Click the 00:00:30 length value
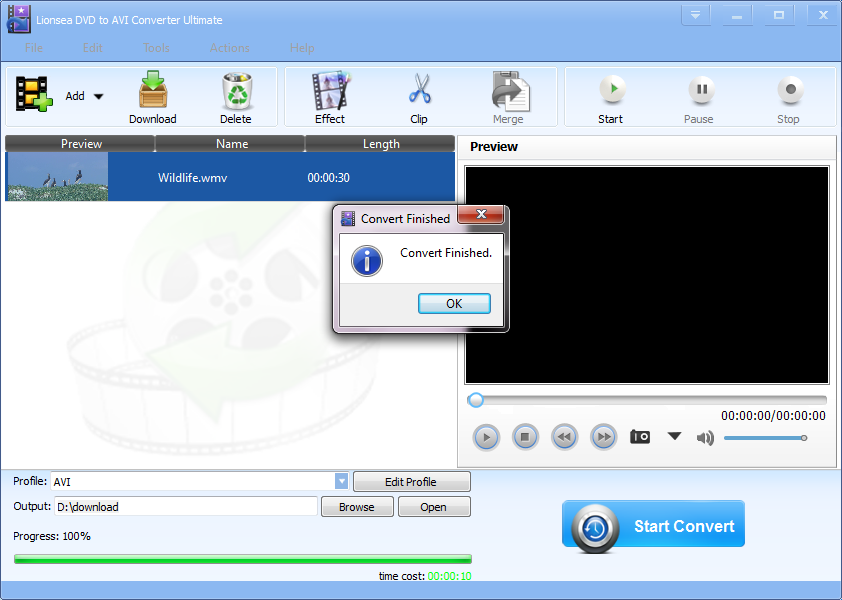The width and height of the screenshot is (842, 600). click(x=328, y=178)
